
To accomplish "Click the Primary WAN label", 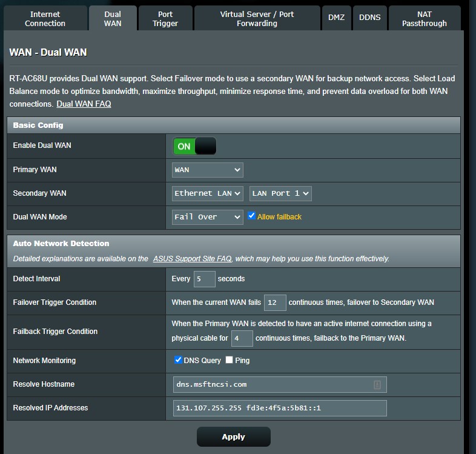I will coord(35,170).
